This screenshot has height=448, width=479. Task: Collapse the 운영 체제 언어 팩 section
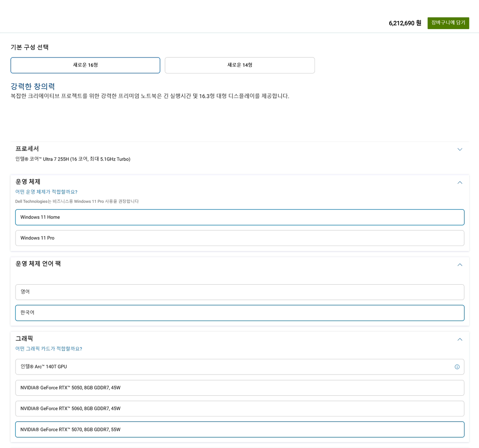pos(460,265)
